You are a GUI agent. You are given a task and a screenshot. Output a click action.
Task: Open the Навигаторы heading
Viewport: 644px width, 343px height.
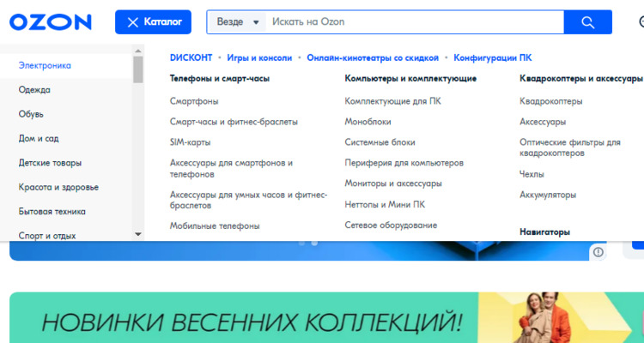tap(544, 232)
